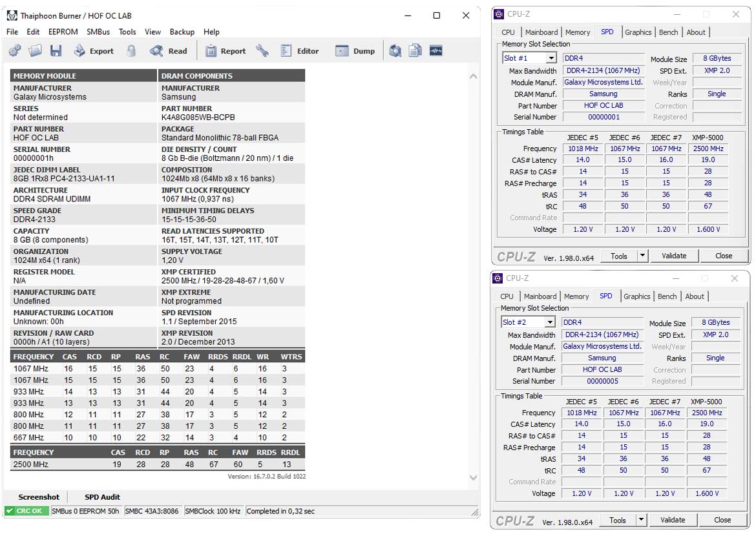Click the Dump toolbar button
Image resolution: width=756 pixels, height=536 pixels.
355,50
